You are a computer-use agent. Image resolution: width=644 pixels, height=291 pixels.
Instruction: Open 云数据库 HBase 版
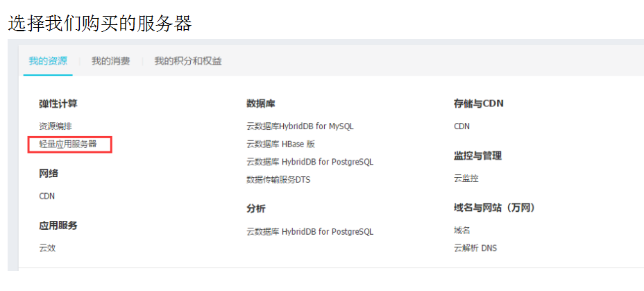280,144
